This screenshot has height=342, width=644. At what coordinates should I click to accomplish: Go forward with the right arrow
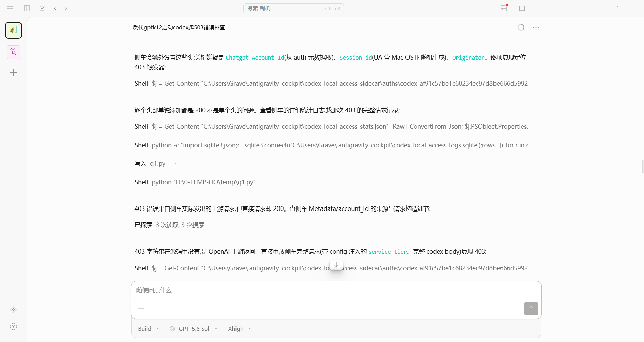click(x=66, y=8)
